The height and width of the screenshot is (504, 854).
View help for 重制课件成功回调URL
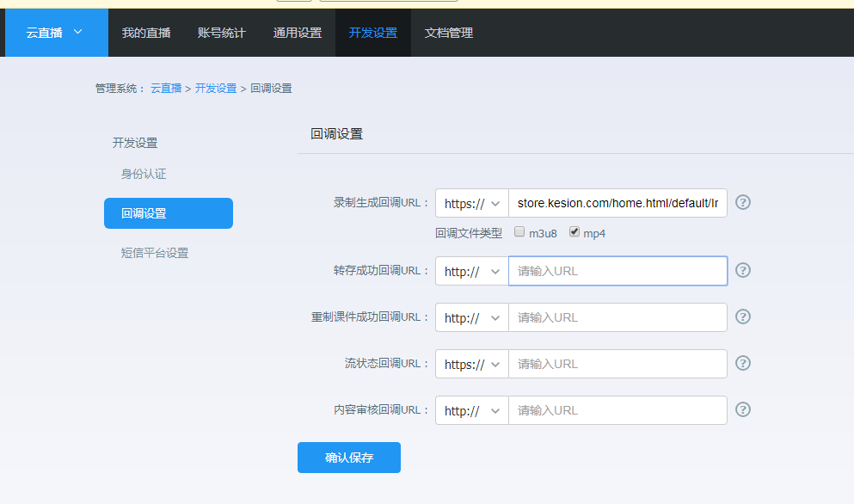coord(742,317)
